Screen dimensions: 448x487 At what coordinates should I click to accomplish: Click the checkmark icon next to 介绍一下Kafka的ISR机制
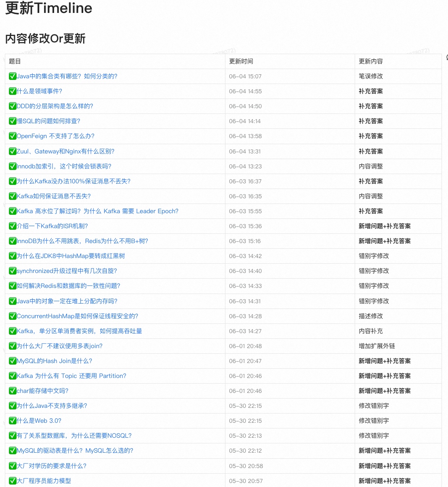(x=13, y=226)
